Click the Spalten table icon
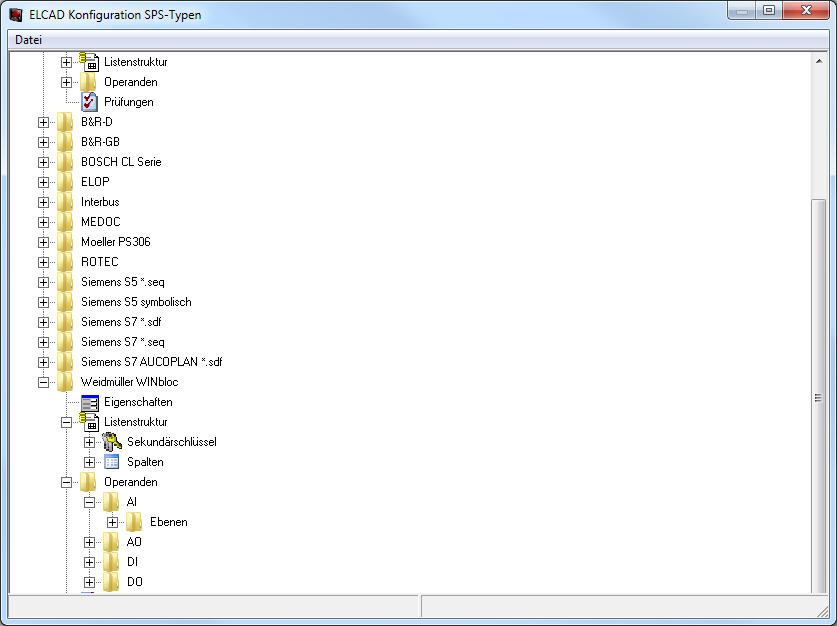Image resolution: width=837 pixels, height=626 pixels. coord(112,462)
